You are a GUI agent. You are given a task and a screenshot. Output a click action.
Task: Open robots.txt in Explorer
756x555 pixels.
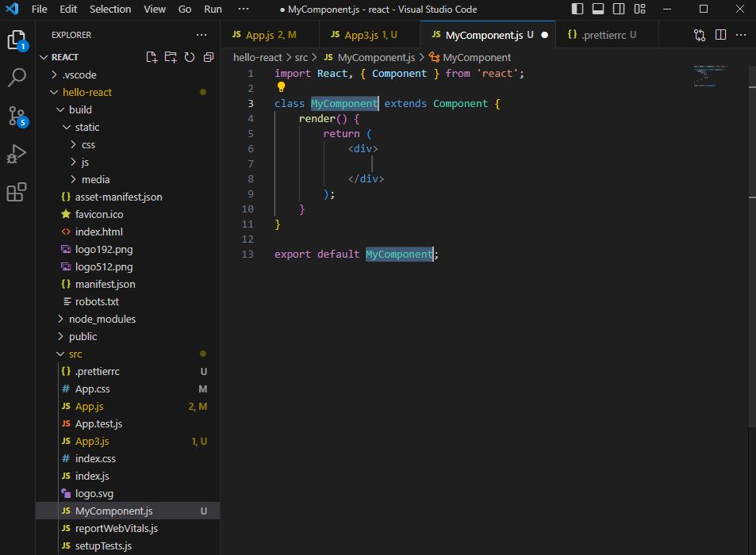97,301
